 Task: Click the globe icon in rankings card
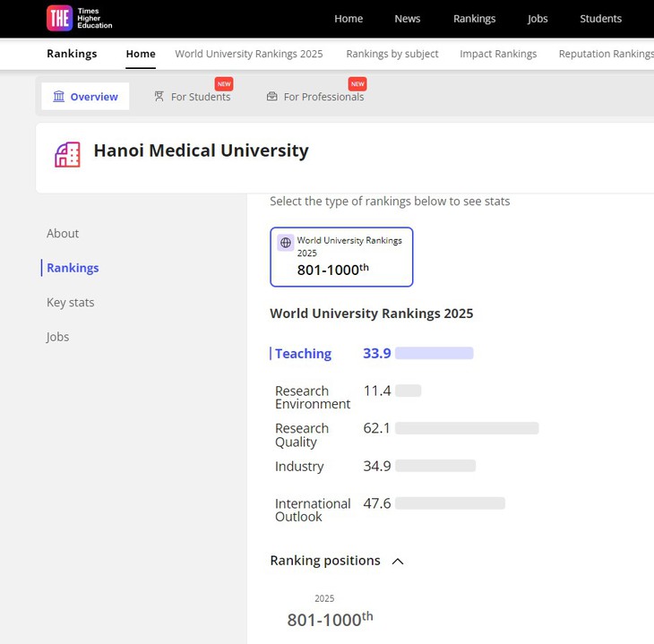286,243
